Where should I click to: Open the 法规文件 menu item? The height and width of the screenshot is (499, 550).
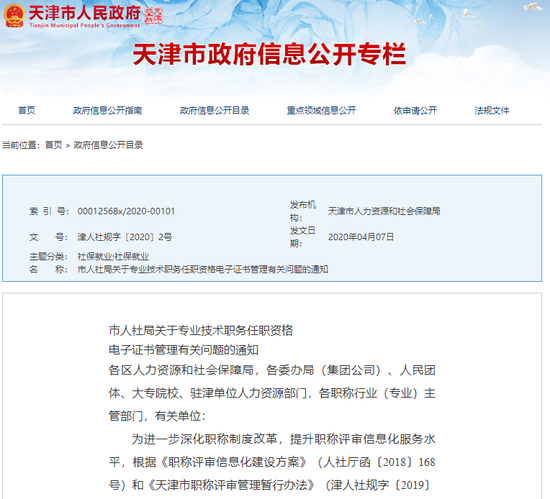pos(492,110)
